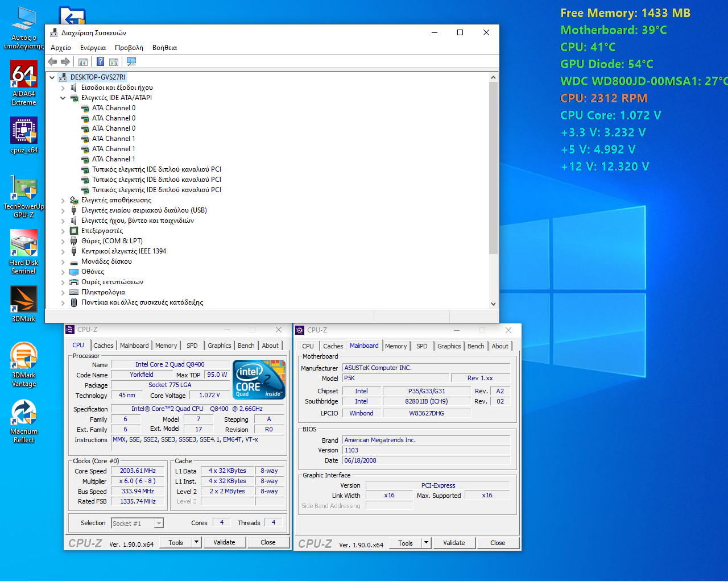Switch to SPD tab in CPU-Z Processor window

192,346
